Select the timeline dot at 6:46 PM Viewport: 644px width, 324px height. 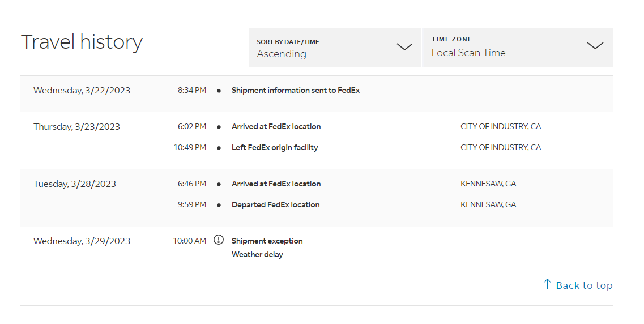[219, 184]
